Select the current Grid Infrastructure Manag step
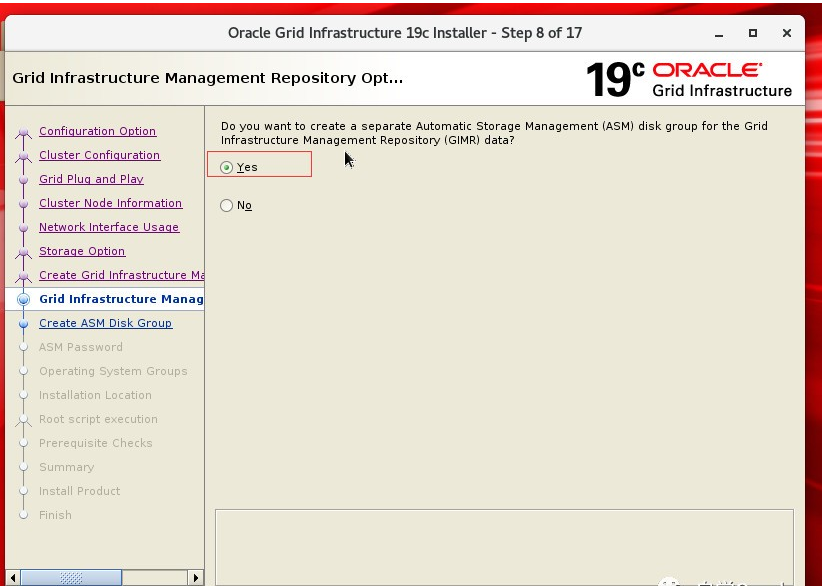The image size is (822, 586). coord(121,299)
